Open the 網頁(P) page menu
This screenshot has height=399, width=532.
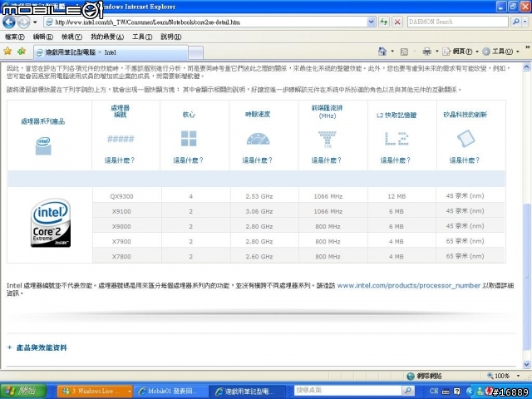(460, 52)
